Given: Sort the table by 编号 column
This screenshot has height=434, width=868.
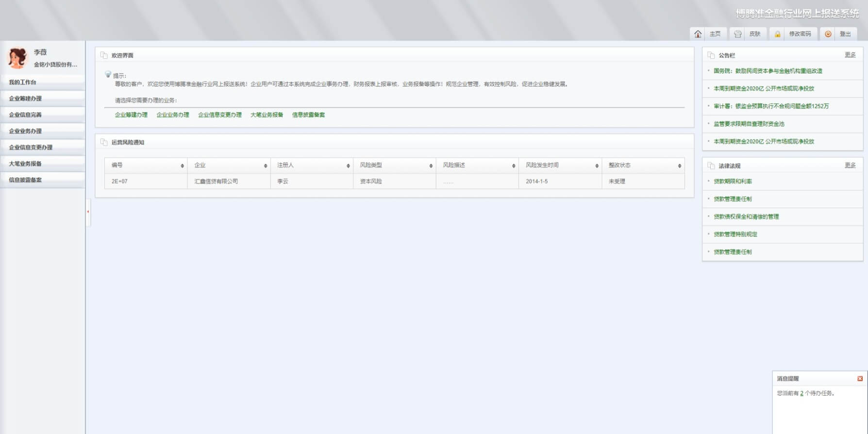Looking at the screenshot, I should [x=182, y=166].
